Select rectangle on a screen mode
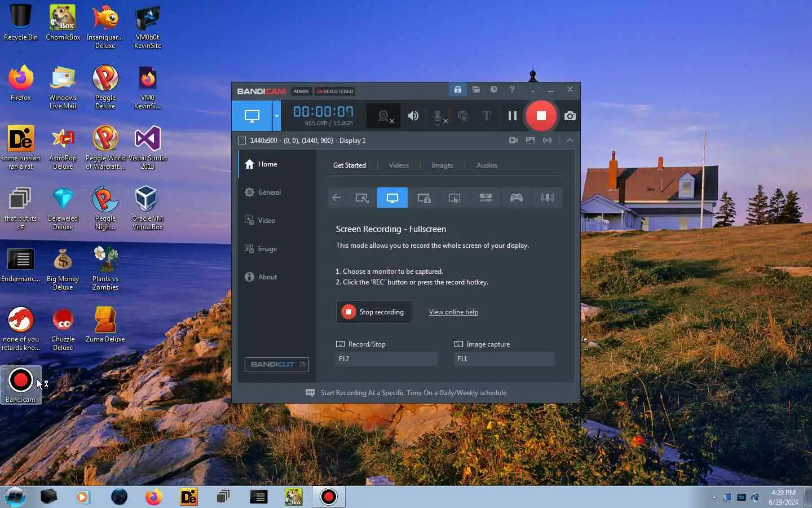 (x=361, y=198)
